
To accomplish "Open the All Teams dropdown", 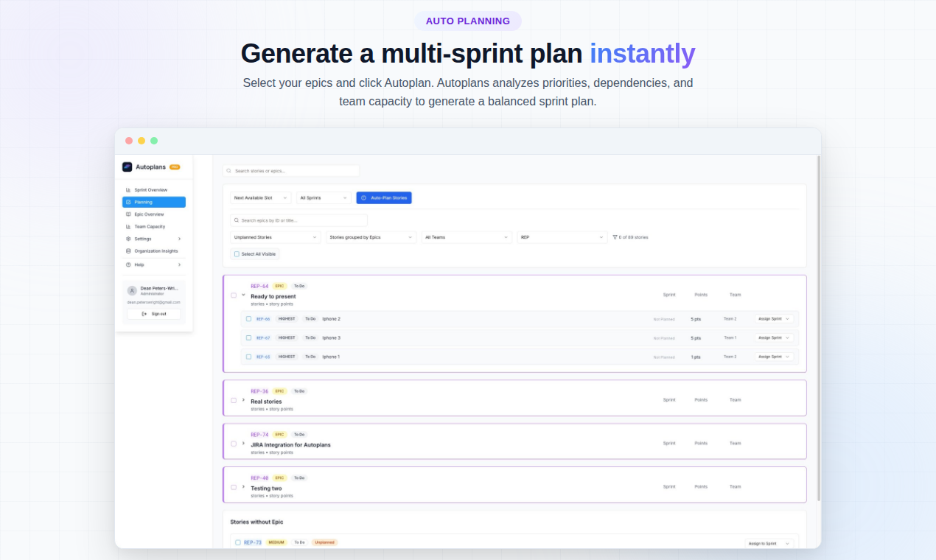I will tap(467, 237).
